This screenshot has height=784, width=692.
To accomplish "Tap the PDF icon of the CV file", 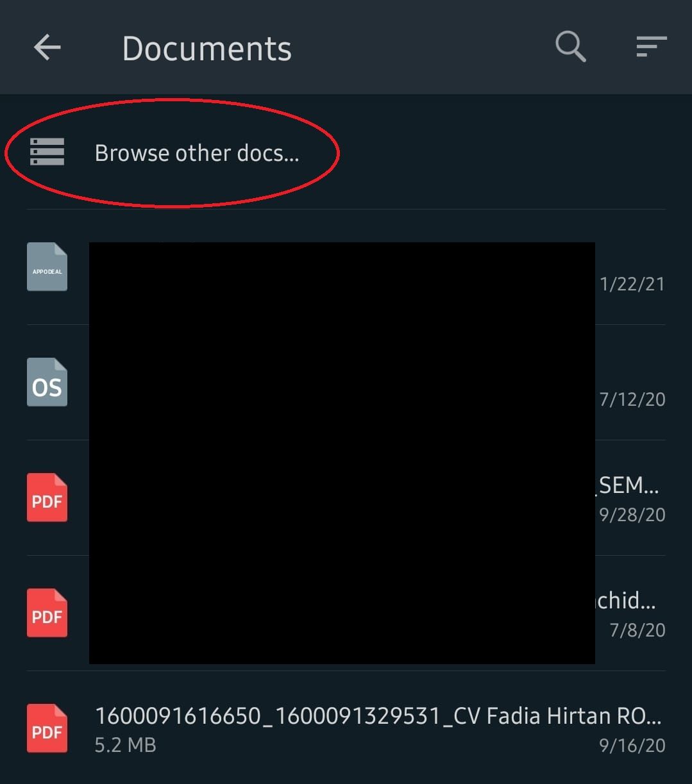I will [47, 728].
